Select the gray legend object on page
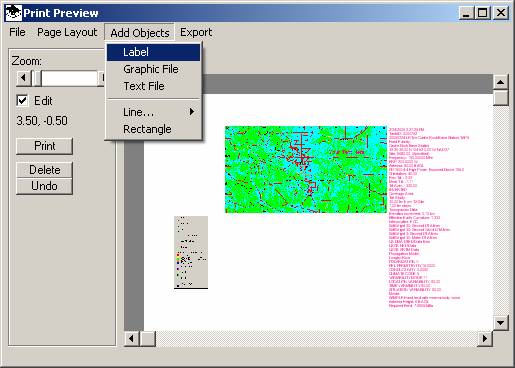This screenshot has width=515, height=368. pos(191,252)
